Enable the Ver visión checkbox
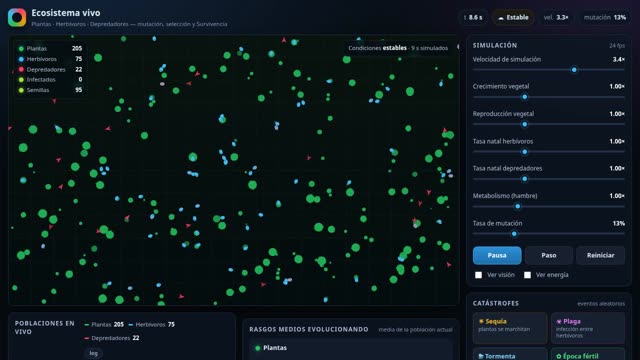The width and height of the screenshot is (640, 360). pos(478,275)
